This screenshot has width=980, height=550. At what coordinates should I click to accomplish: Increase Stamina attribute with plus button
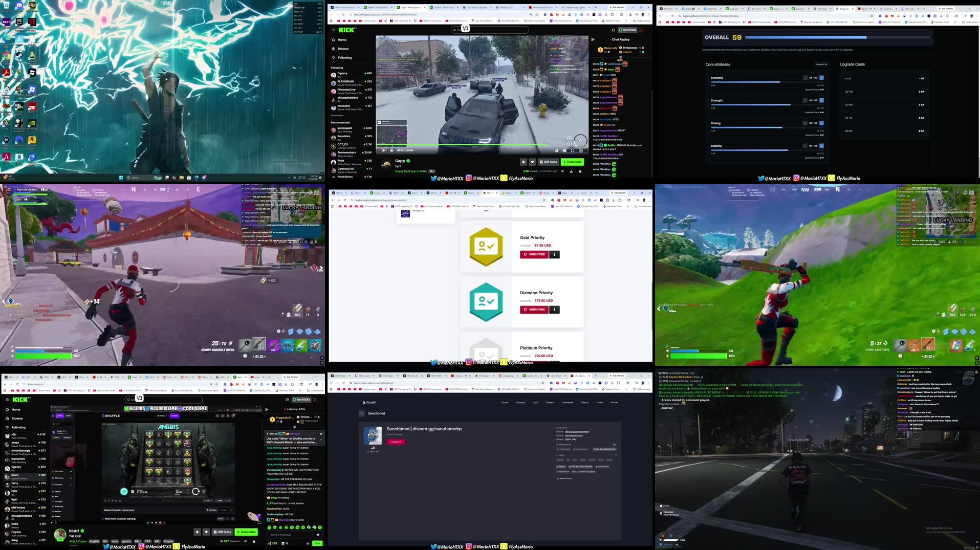[821, 146]
